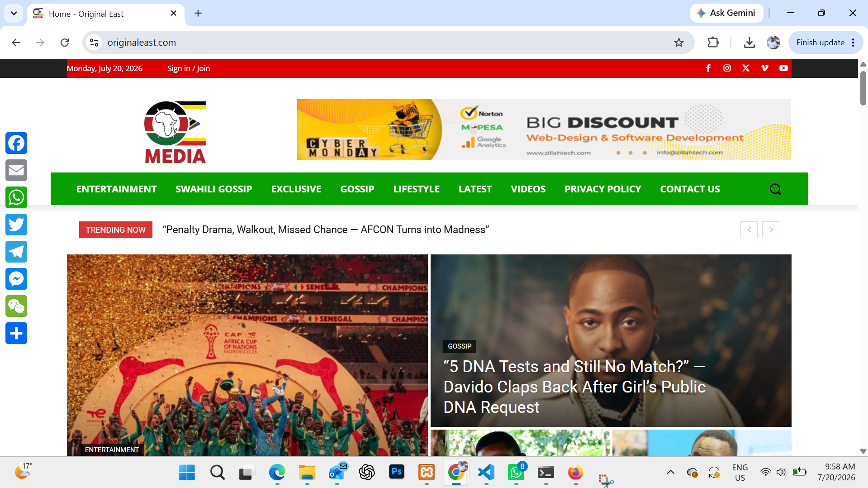The width and height of the screenshot is (868, 488).
Task: Click the ENTERTAINMENT category tag
Action: (x=112, y=450)
